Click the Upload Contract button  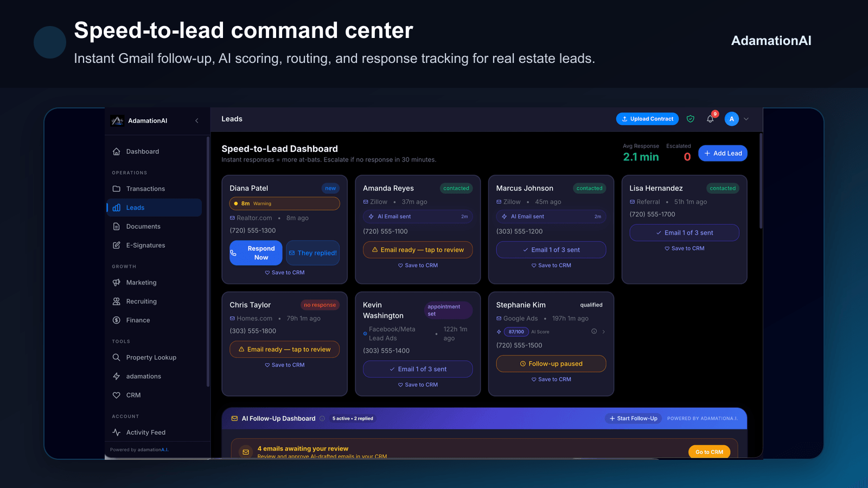coord(647,119)
